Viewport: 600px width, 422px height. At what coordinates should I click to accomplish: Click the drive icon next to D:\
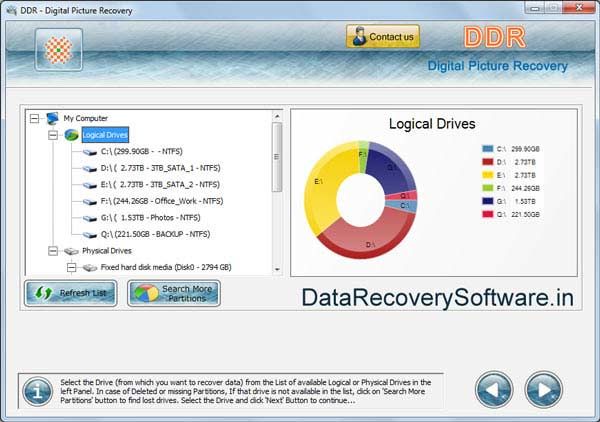[90, 169]
